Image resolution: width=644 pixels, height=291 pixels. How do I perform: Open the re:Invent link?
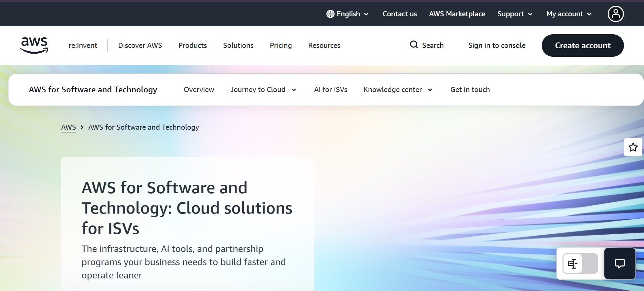83,46
